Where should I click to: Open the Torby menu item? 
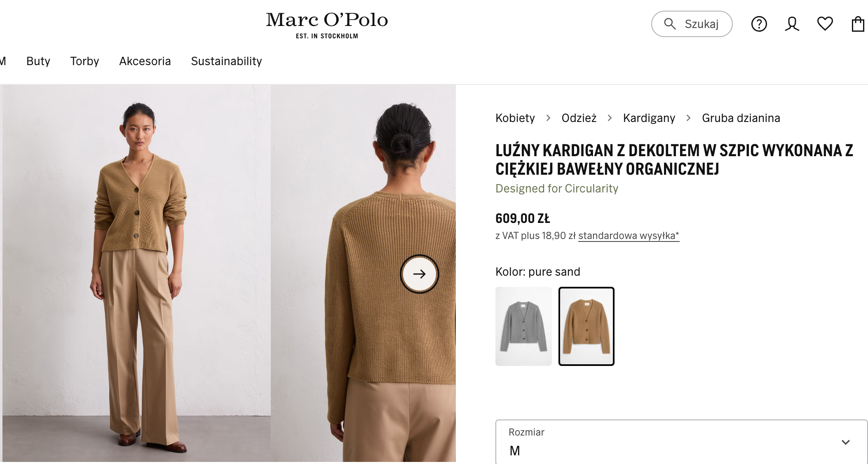[x=84, y=61]
